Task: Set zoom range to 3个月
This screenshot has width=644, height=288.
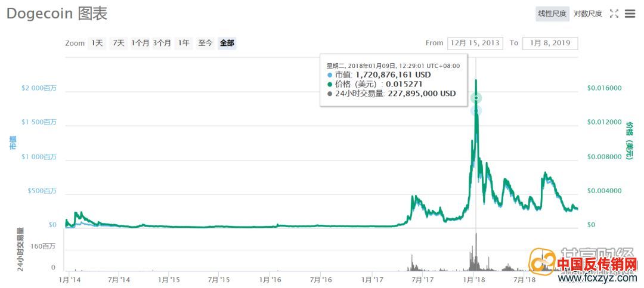Action: (x=162, y=43)
